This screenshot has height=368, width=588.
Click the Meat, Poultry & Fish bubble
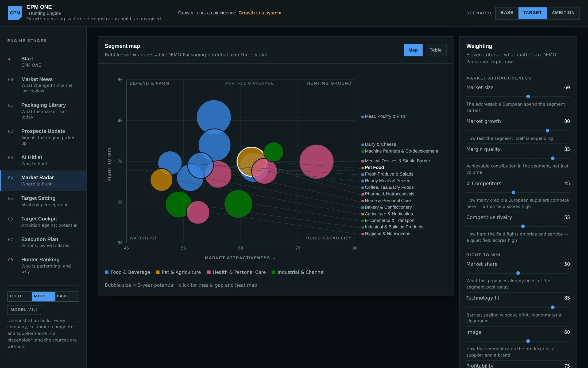coord(214,117)
